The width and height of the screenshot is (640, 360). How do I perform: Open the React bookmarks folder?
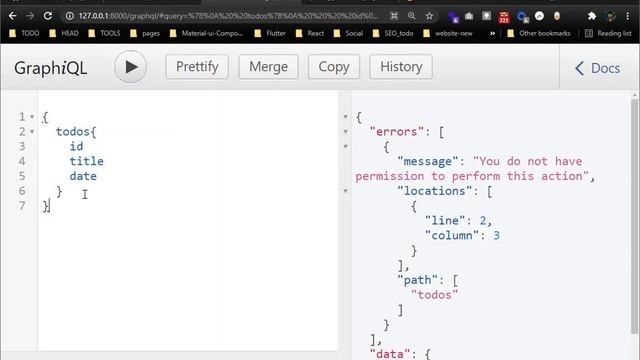pos(310,33)
